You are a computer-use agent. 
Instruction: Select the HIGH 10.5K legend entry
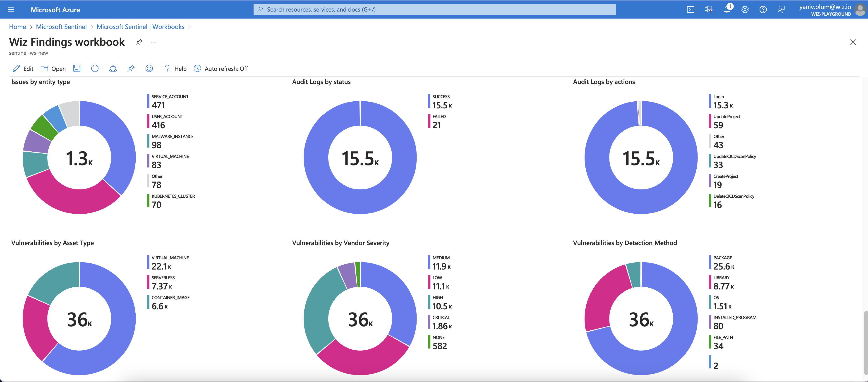(440, 302)
